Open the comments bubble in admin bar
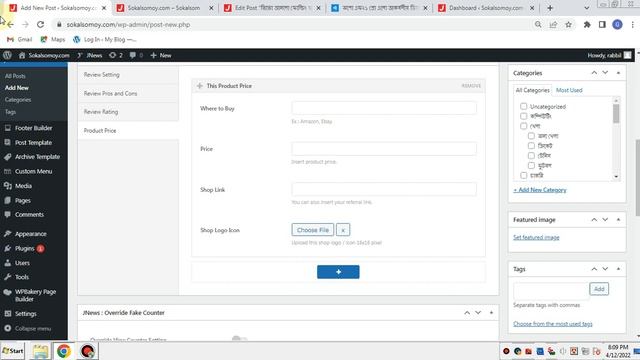 136,55
